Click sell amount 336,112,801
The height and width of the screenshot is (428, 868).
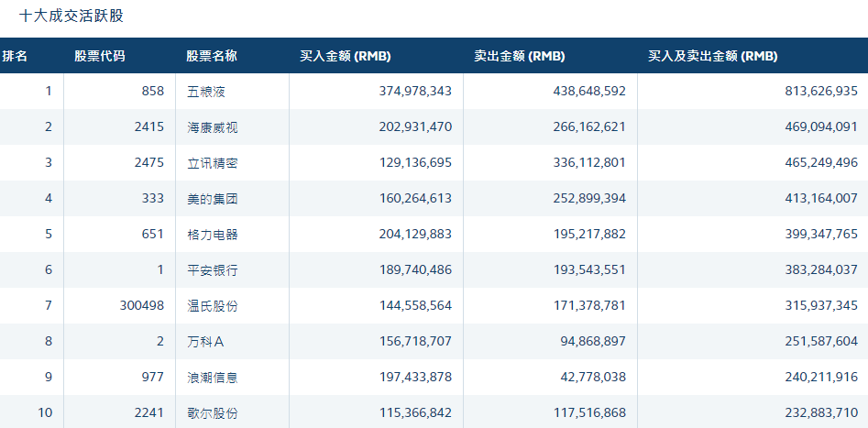coord(589,163)
